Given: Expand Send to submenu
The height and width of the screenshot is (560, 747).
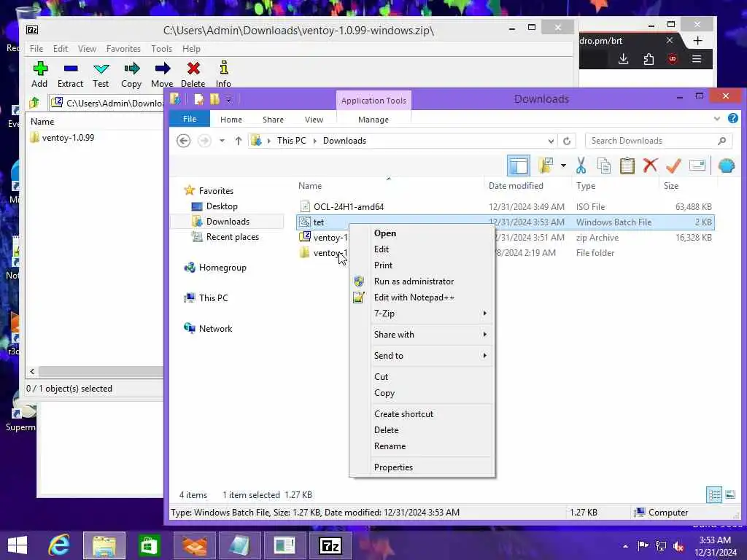Looking at the screenshot, I should pos(433,355).
